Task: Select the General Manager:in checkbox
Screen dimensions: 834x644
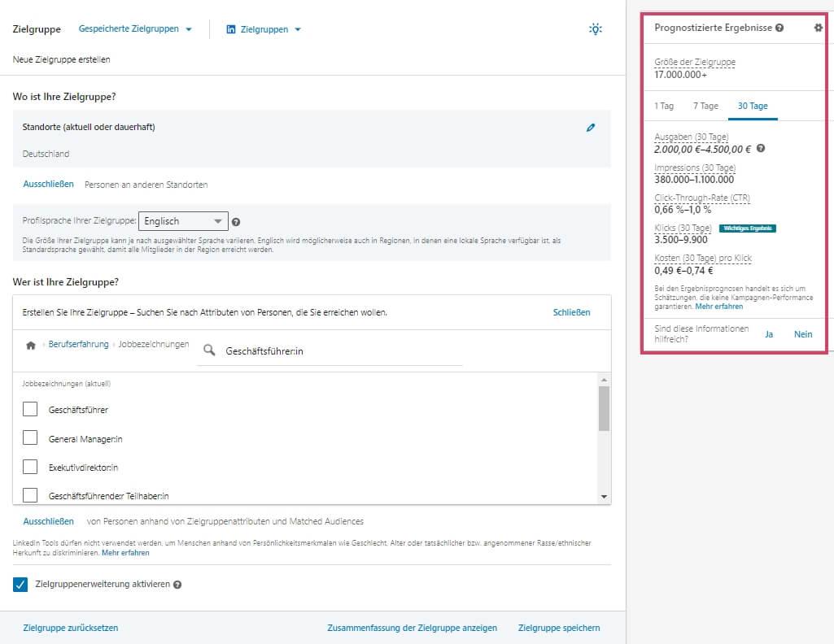Action: click(x=30, y=437)
